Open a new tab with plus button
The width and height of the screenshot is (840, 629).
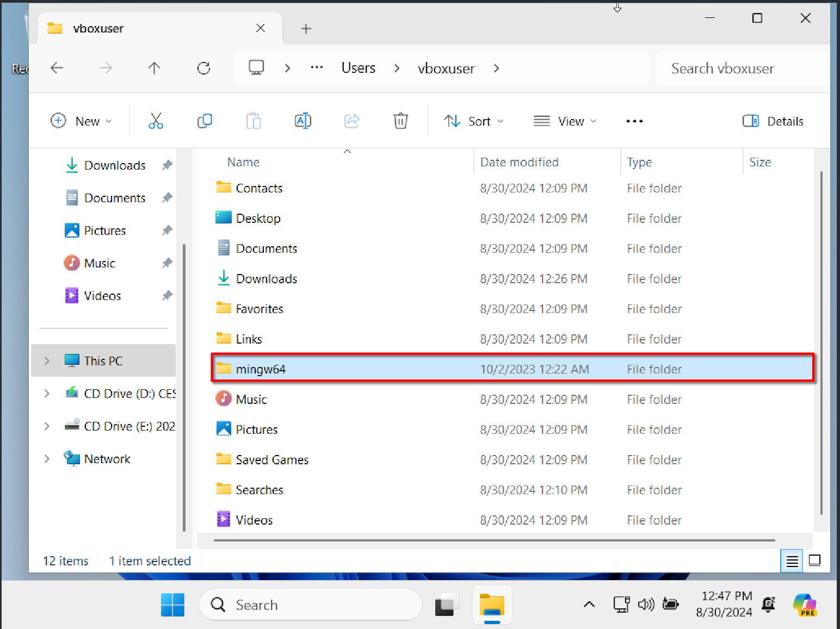pyautogui.click(x=306, y=29)
